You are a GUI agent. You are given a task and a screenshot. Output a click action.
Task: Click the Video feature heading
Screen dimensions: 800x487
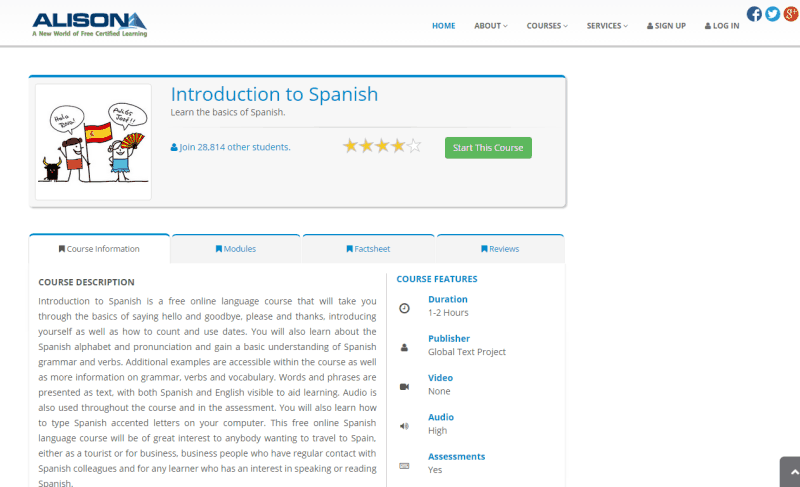click(x=440, y=378)
